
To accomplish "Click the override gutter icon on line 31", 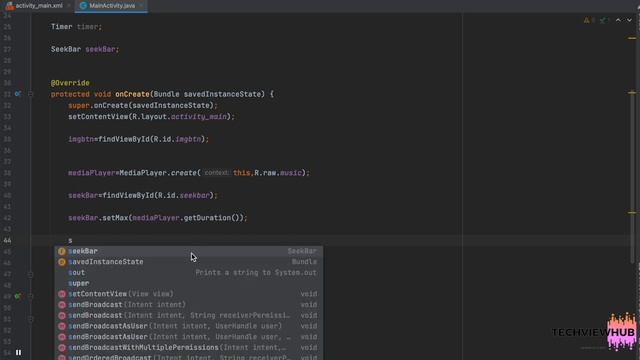I will 18,94.
